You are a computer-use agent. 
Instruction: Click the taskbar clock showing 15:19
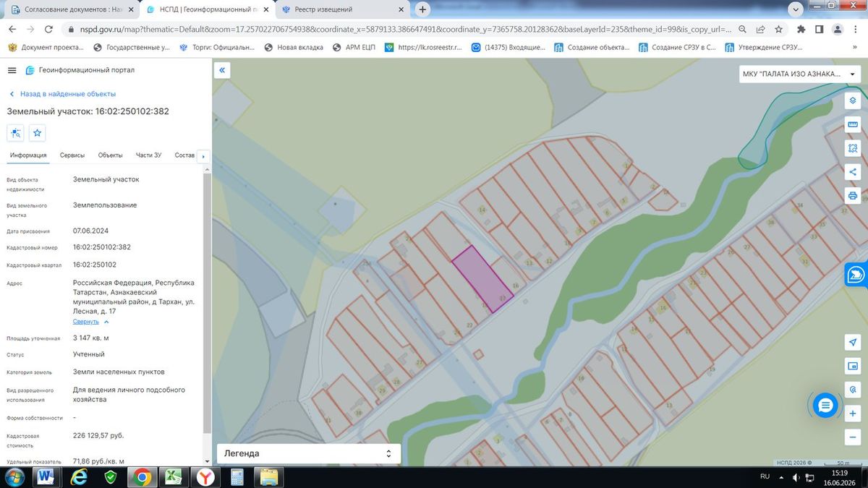[839, 473]
